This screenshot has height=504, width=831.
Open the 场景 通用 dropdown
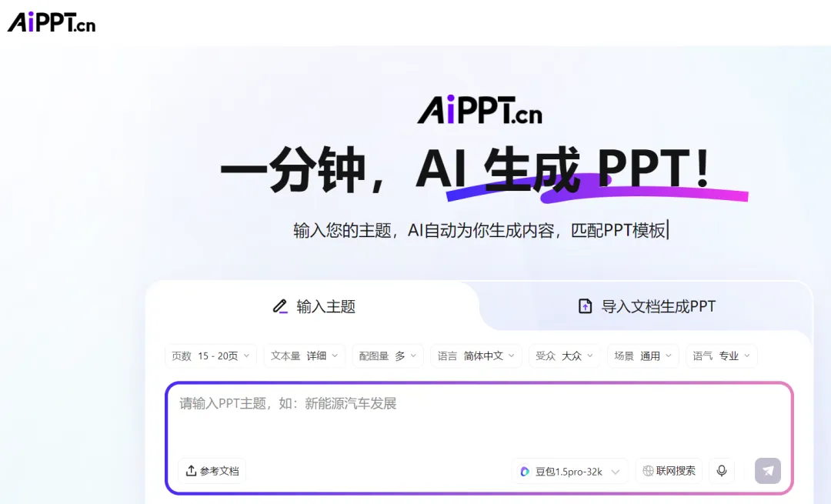(642, 355)
